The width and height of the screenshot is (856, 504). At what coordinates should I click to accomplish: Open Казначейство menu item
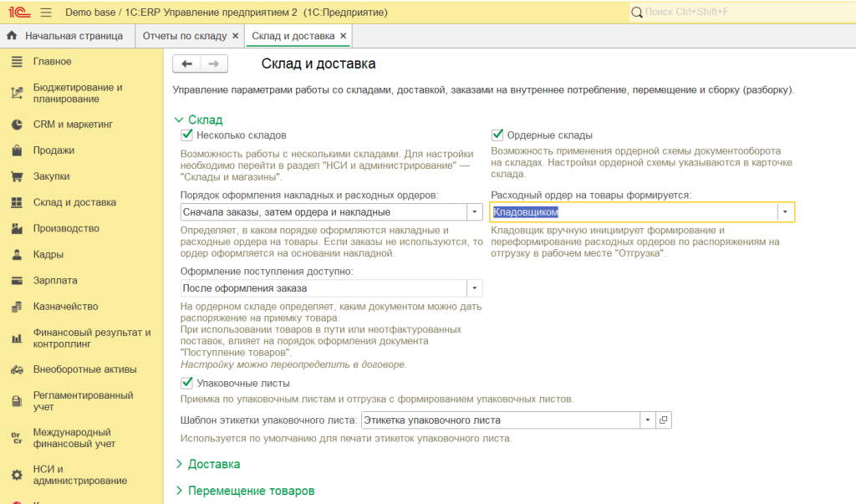pyautogui.click(x=65, y=307)
